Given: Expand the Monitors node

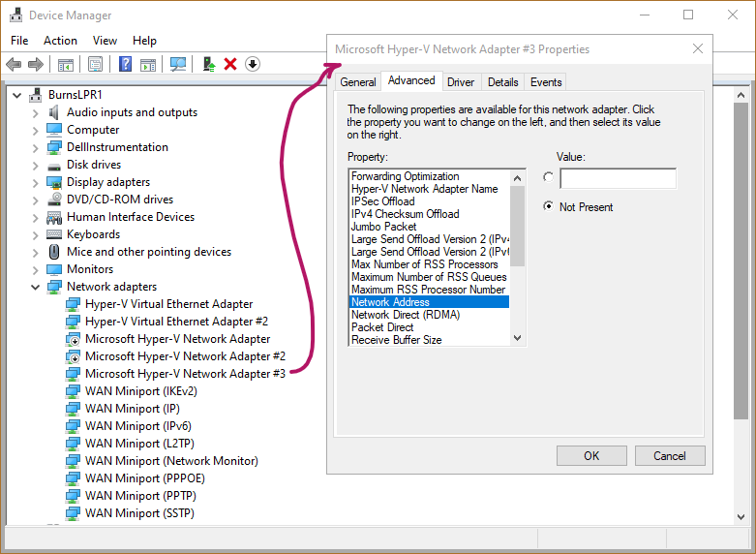Looking at the screenshot, I should point(35,270).
